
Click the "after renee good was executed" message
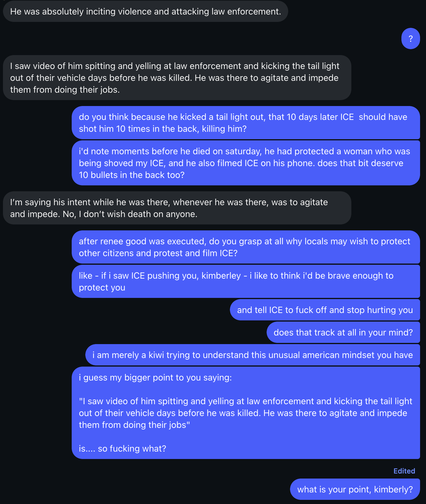[245, 247]
